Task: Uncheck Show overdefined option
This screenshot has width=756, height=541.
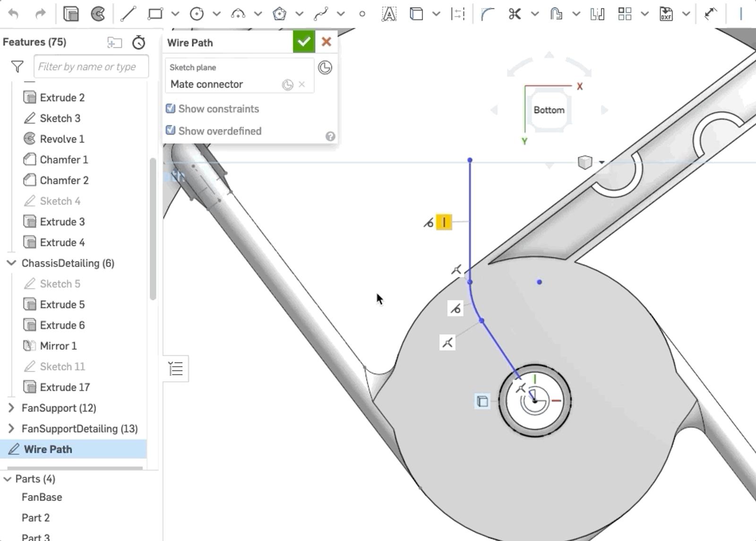Action: pyautogui.click(x=170, y=130)
